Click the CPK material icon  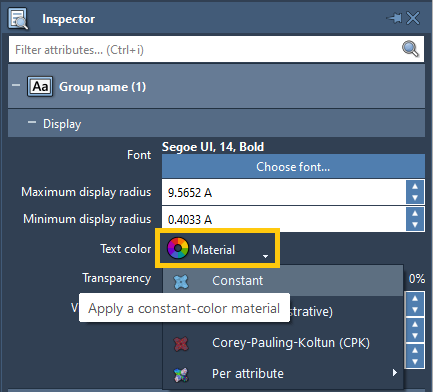tap(181, 344)
